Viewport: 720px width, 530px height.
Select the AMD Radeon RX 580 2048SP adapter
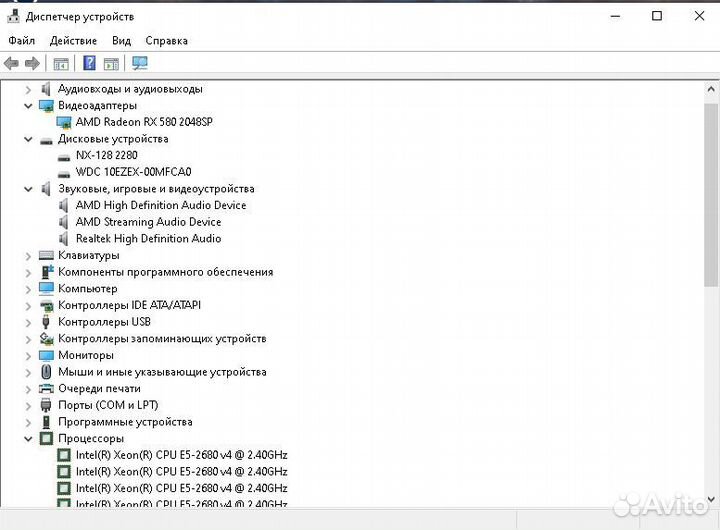coord(144,122)
